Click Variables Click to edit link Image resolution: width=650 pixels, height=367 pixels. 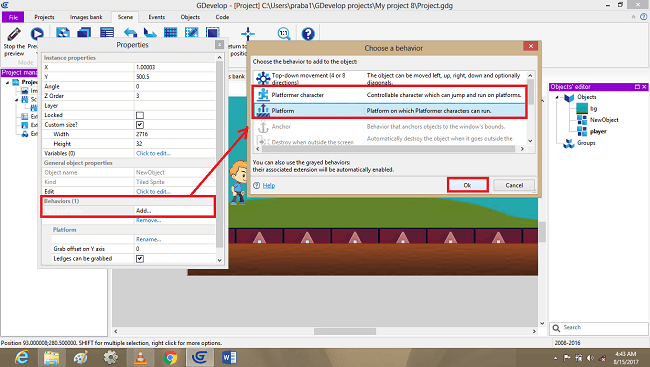[153, 153]
